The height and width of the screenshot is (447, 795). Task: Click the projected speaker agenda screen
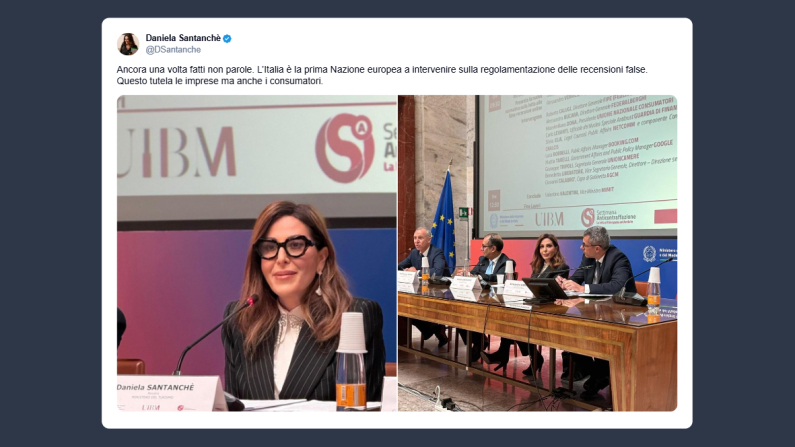tap(577, 165)
